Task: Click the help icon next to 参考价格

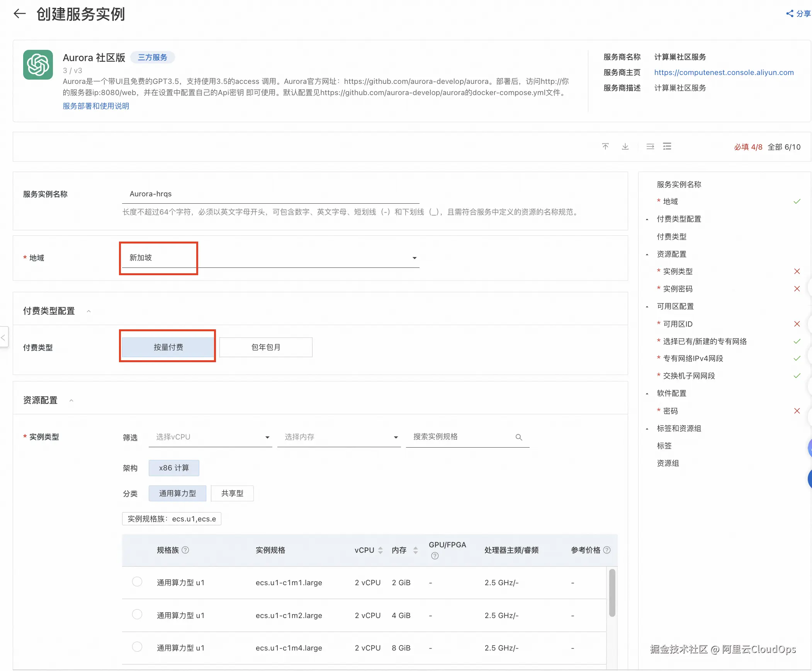Action: click(x=607, y=550)
